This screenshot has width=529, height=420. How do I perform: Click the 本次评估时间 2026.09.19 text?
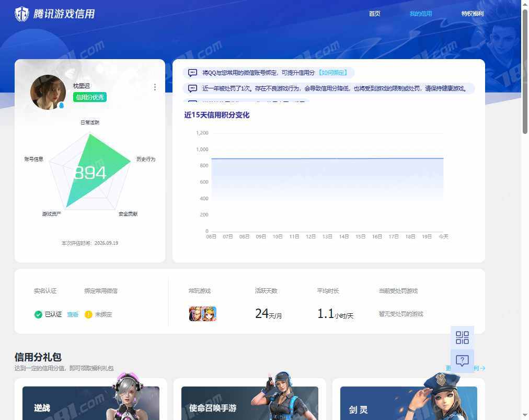click(90, 243)
